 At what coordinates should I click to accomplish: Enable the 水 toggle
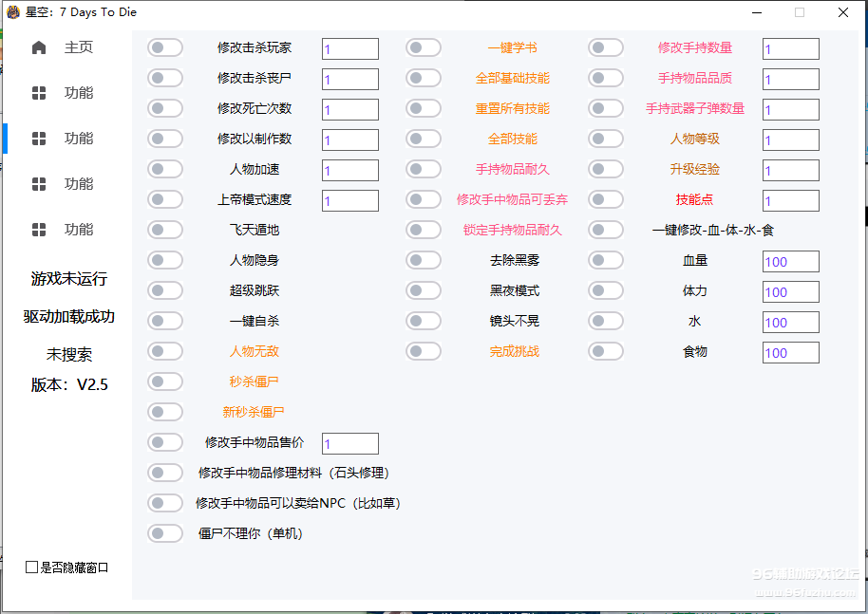606,321
